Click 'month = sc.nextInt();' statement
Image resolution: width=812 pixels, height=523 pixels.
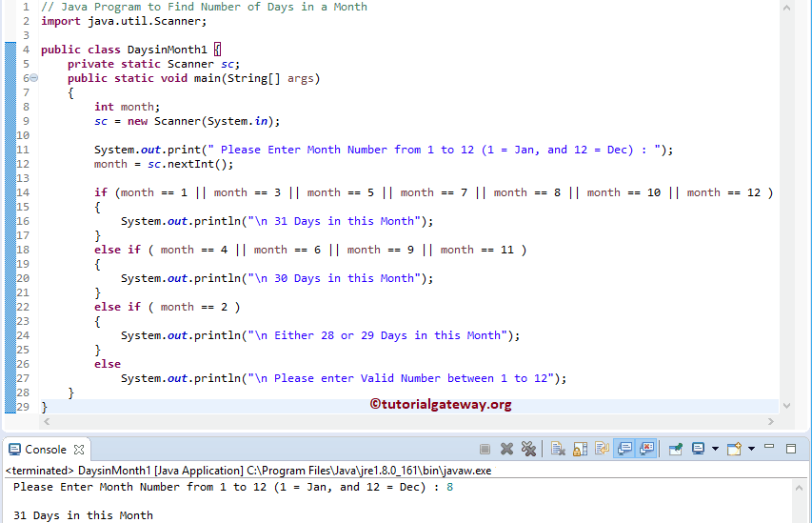[x=164, y=164]
